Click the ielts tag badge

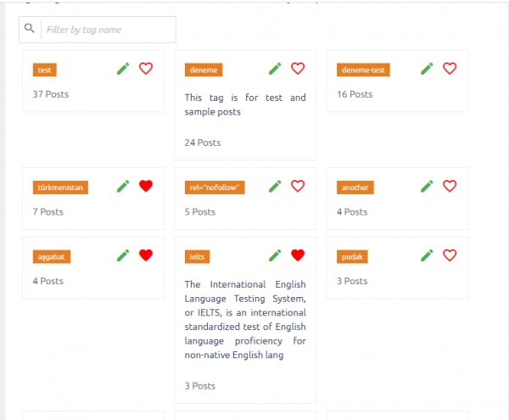[x=198, y=256]
